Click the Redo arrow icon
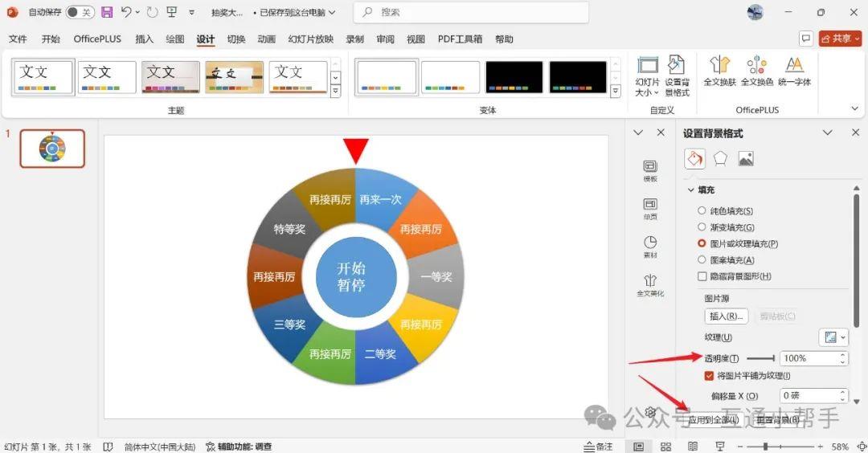Viewport: 868px width, 453px height. [x=152, y=11]
